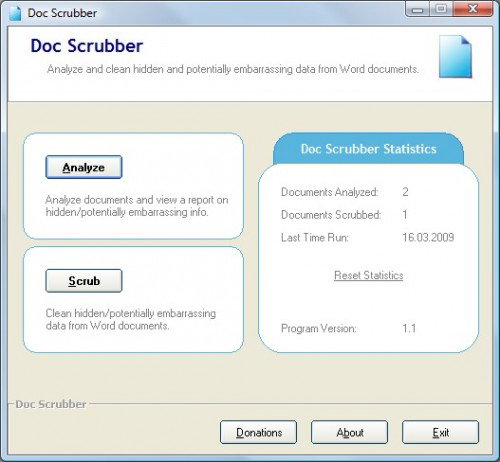This screenshot has width=500, height=462.
Task: Click the Program Version number 1.1
Action: point(409,328)
